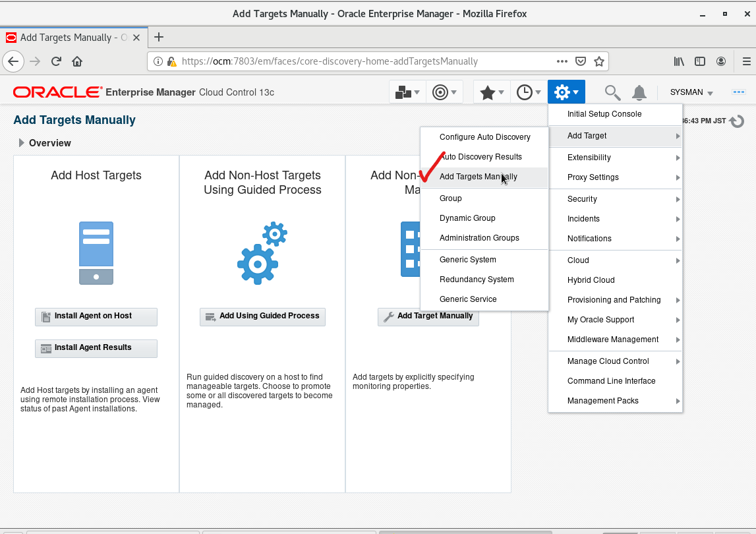Close the Add Targets Manually tab
756x534 pixels.
coord(136,38)
